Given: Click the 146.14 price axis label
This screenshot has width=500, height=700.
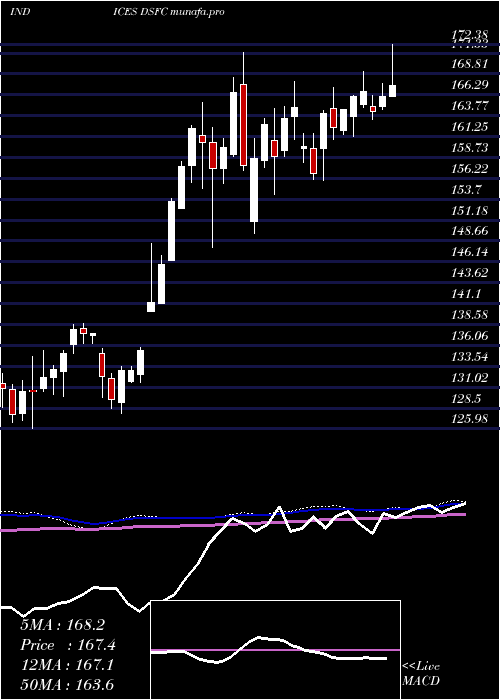Looking at the screenshot, I should [469, 252].
